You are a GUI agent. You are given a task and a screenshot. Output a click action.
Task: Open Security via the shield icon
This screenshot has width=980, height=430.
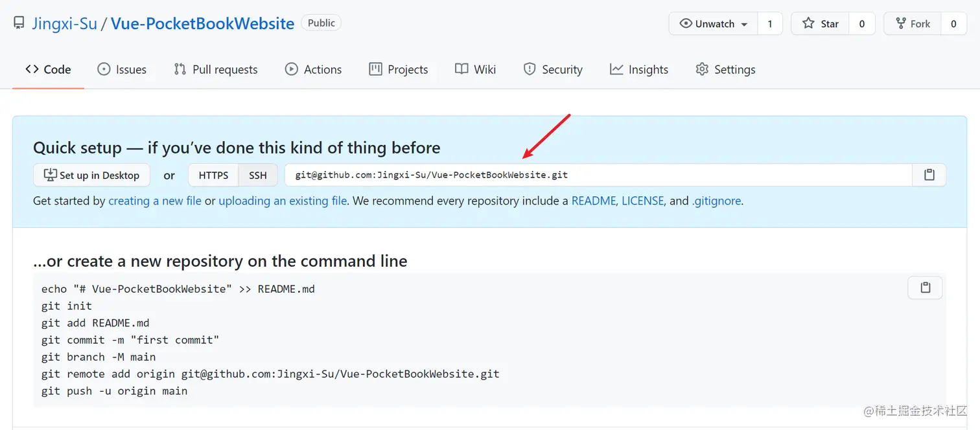click(530, 69)
